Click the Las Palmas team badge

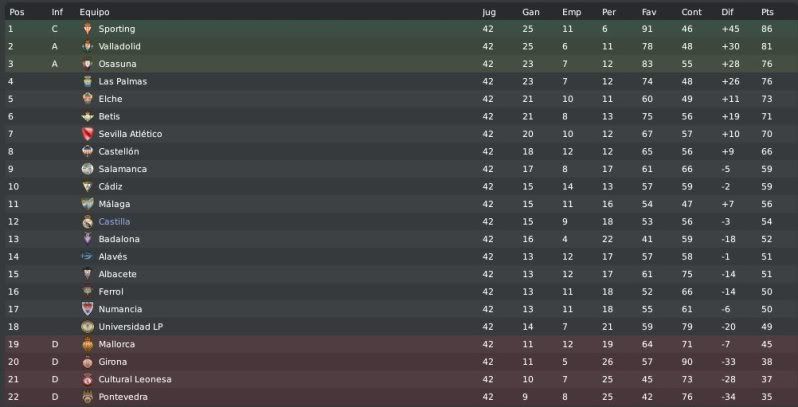point(88,81)
